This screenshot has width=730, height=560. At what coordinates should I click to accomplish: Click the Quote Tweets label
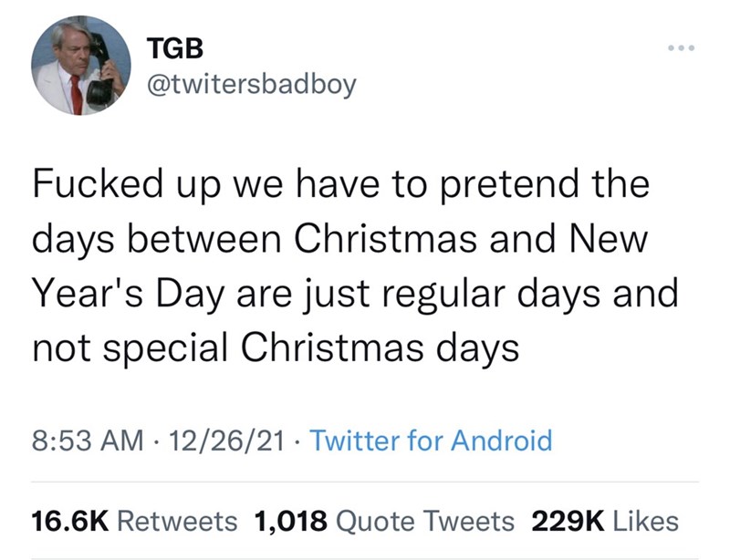click(x=425, y=521)
